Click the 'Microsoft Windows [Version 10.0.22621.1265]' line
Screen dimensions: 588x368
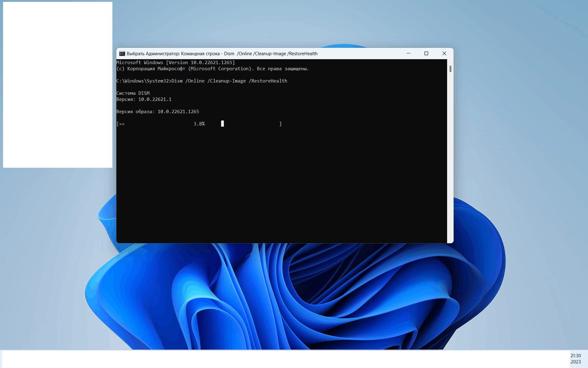pos(175,63)
